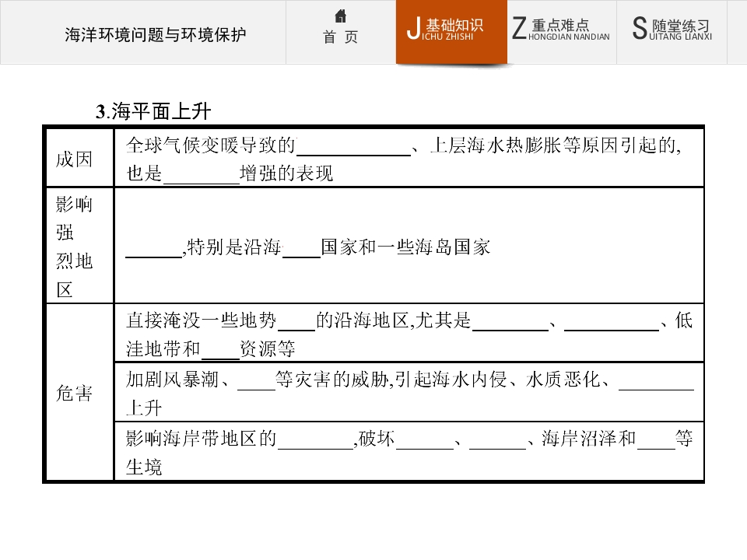Open the 首页 home tab
This screenshot has width=747, height=560.
pyautogui.click(x=340, y=33)
